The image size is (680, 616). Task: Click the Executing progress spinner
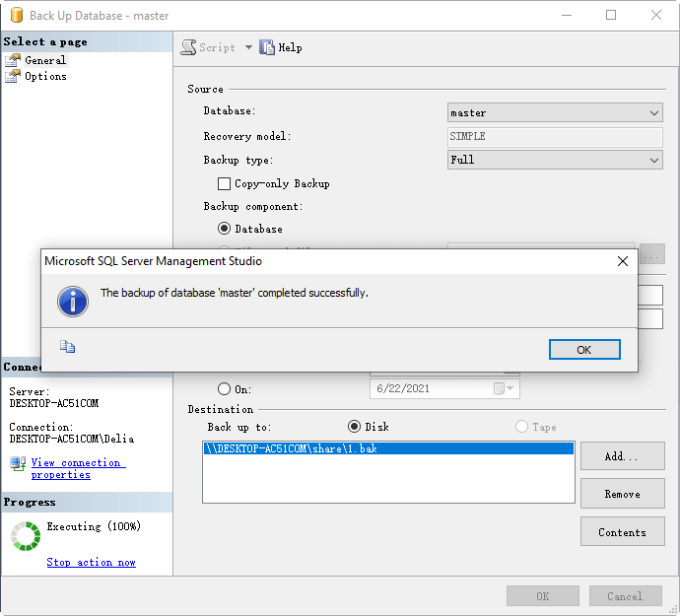[26, 536]
